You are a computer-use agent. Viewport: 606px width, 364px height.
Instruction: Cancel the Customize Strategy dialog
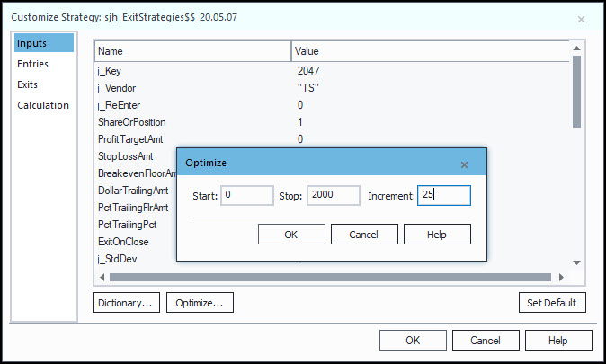486,340
